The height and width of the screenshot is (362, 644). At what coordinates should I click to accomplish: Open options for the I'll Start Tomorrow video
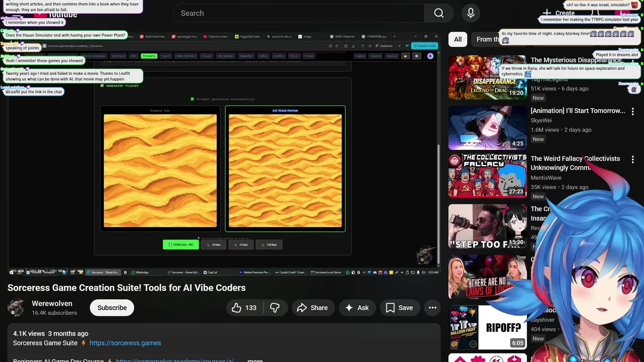pos(633,111)
